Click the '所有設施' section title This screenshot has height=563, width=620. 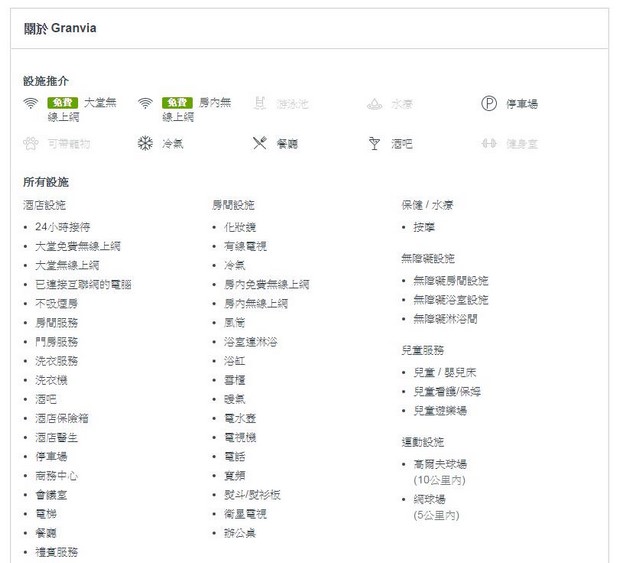46,182
